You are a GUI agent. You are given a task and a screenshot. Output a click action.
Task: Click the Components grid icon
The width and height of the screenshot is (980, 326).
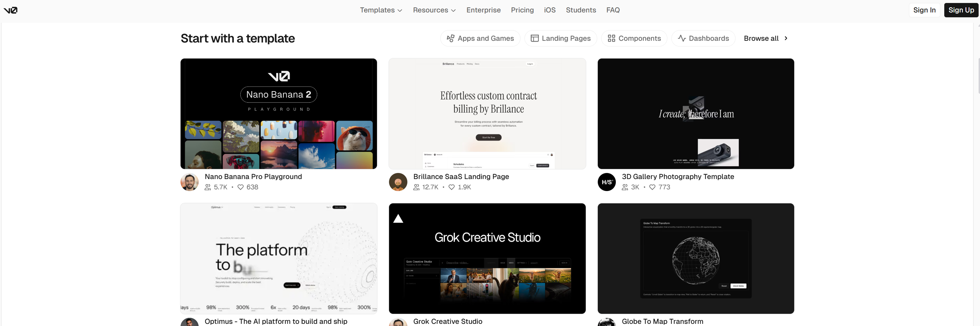pos(611,39)
